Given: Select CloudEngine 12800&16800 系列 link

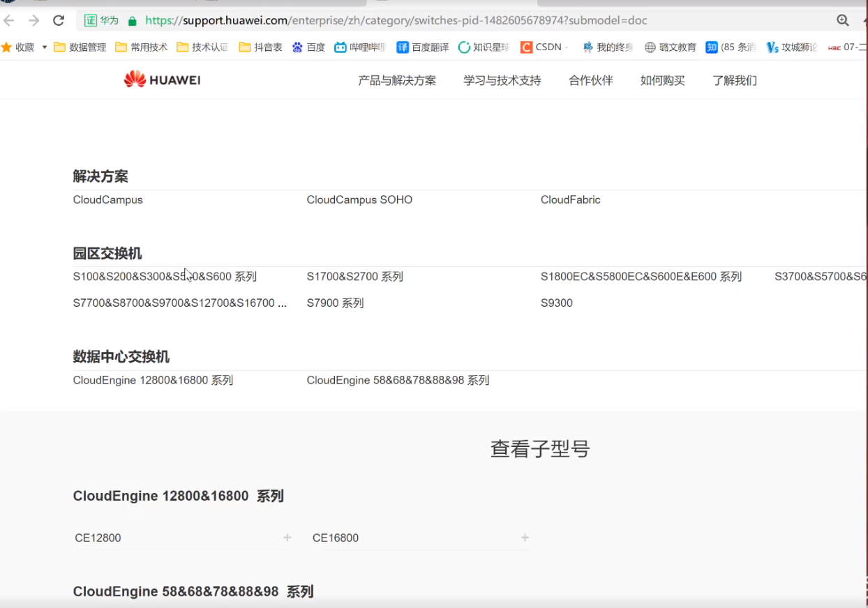Looking at the screenshot, I should click(x=153, y=381).
